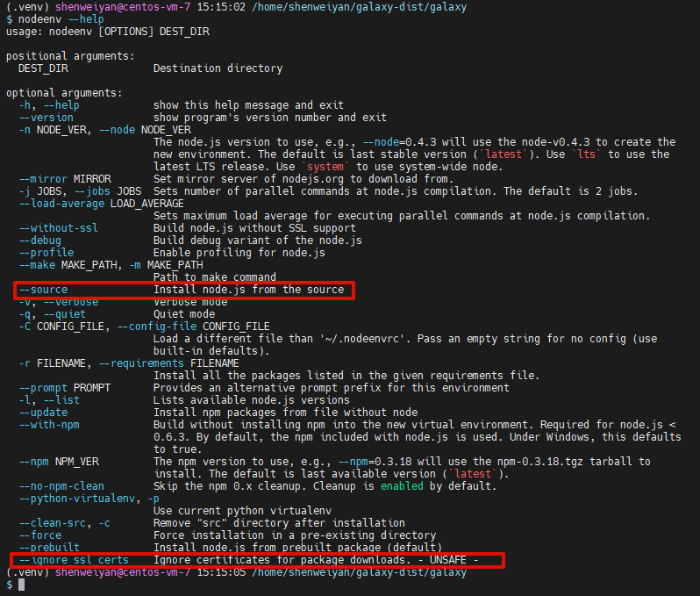Click the cursor at the bottom prompt line
Screen dimensions: 700x596
click(x=21, y=585)
